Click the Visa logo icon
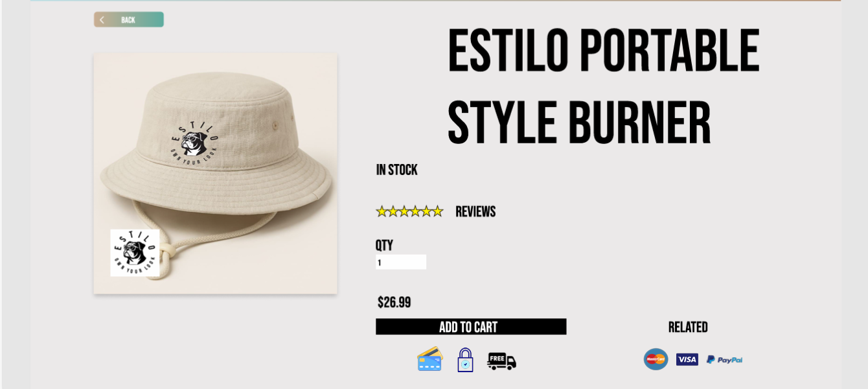Screen dimensions: 868x389 (x=687, y=359)
